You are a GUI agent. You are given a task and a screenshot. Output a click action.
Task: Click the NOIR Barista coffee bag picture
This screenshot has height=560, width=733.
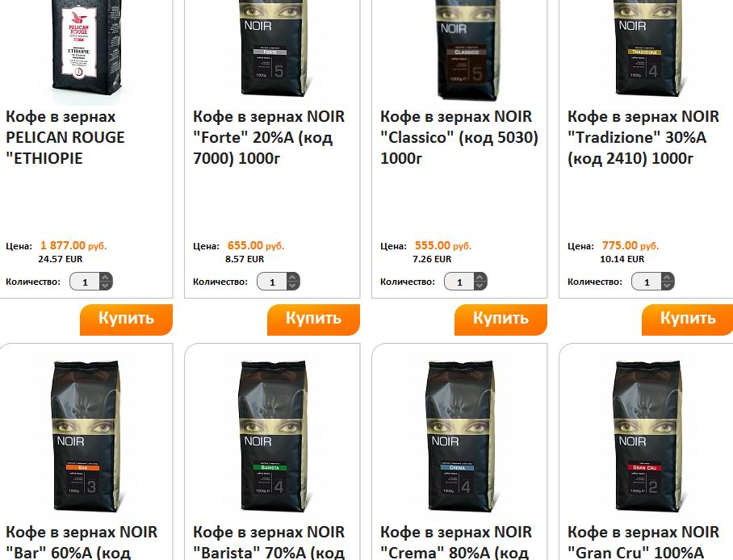[x=274, y=436]
